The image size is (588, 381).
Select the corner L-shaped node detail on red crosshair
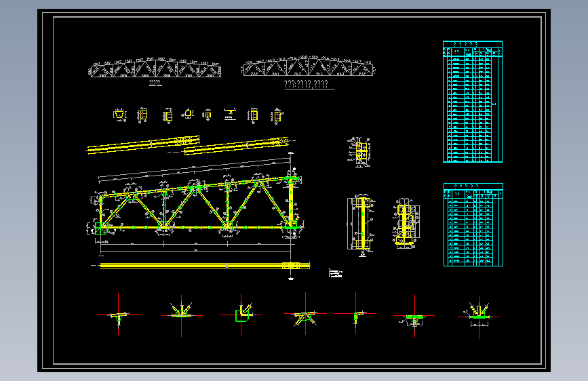(355, 313)
